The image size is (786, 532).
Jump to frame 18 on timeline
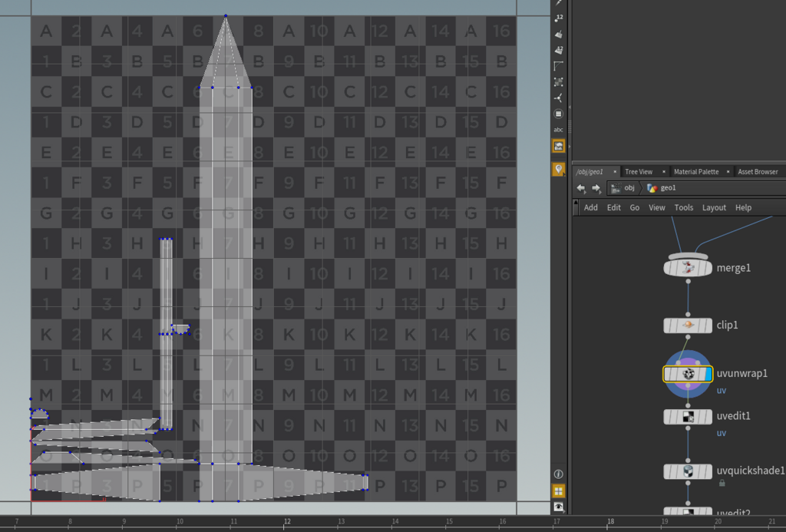pos(610,522)
